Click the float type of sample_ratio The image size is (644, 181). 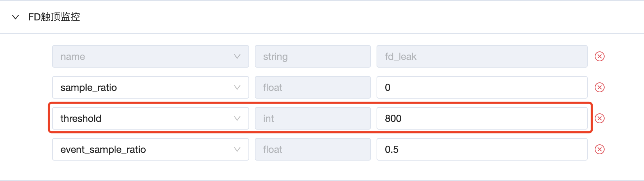[x=312, y=87]
